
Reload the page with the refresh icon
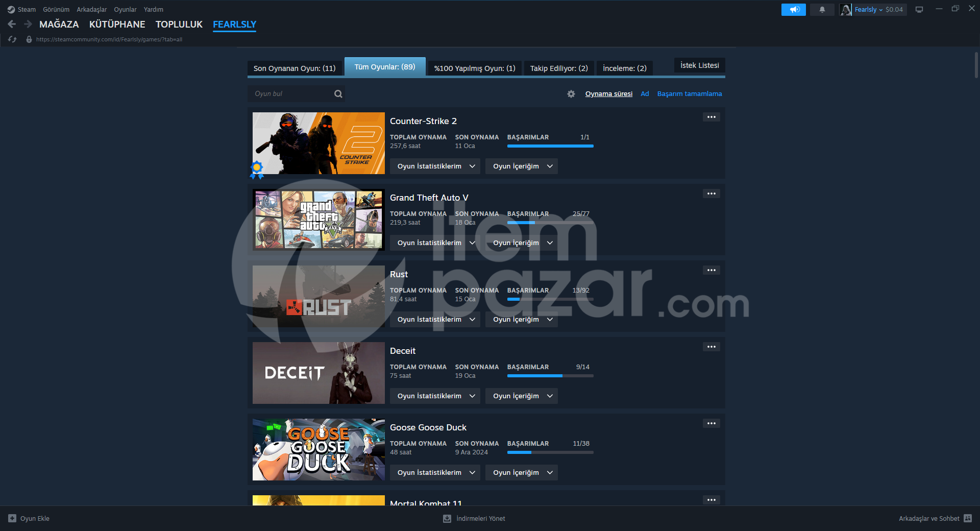coord(12,39)
